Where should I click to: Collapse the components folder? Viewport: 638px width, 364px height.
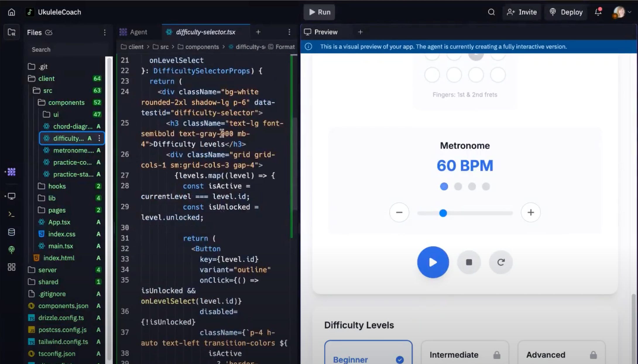pos(66,102)
